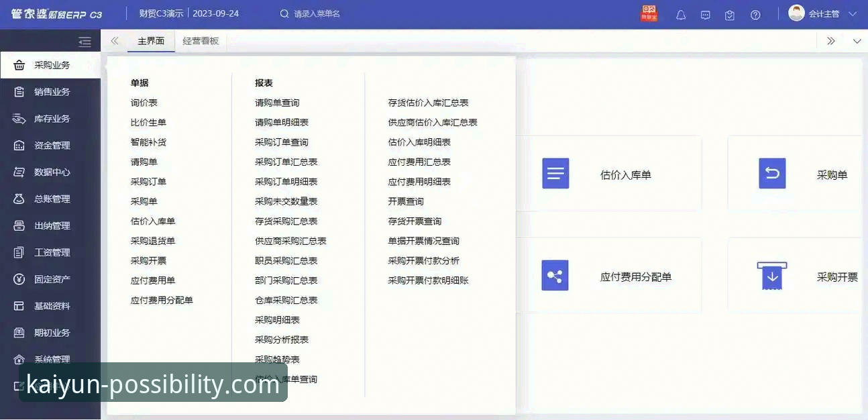Open the 固定资产 sidebar module
The image size is (868, 420).
(x=50, y=280)
